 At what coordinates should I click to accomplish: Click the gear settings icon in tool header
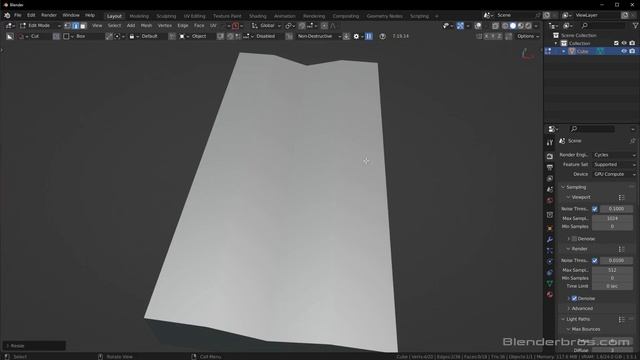(356, 36)
